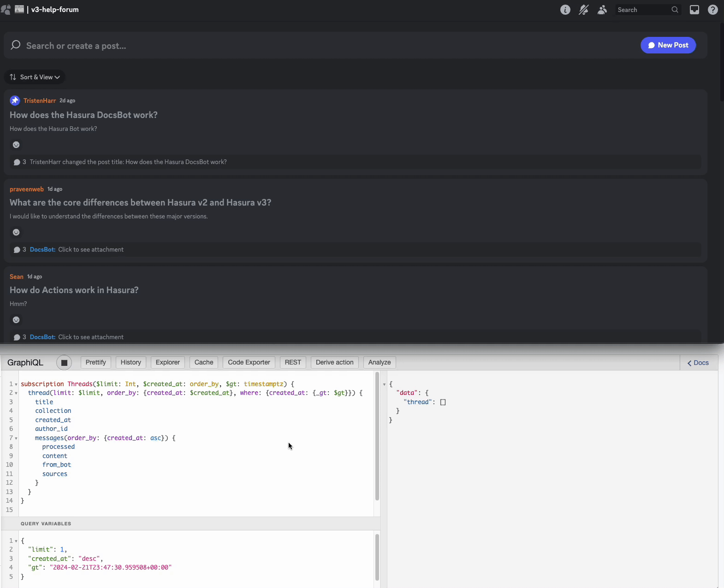Viewport: 724px width, 588px height.
Task: Click the Cache button
Action: [x=204, y=362]
